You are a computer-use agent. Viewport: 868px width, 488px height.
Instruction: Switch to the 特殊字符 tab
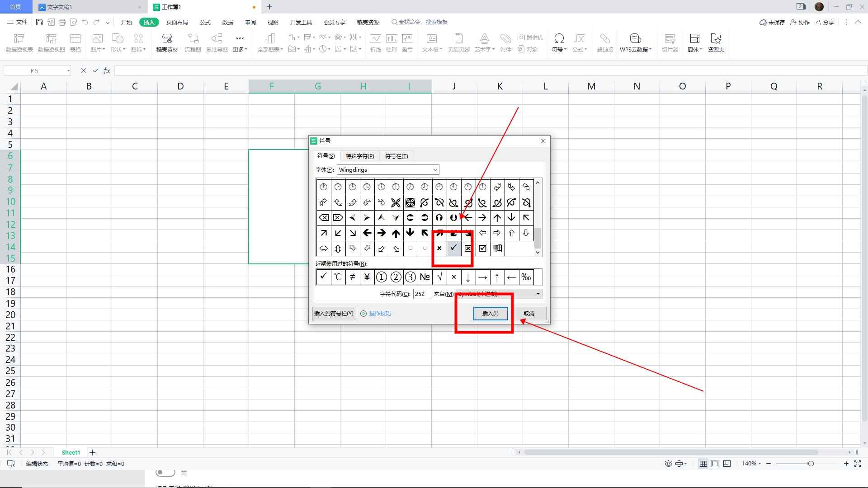pyautogui.click(x=359, y=156)
